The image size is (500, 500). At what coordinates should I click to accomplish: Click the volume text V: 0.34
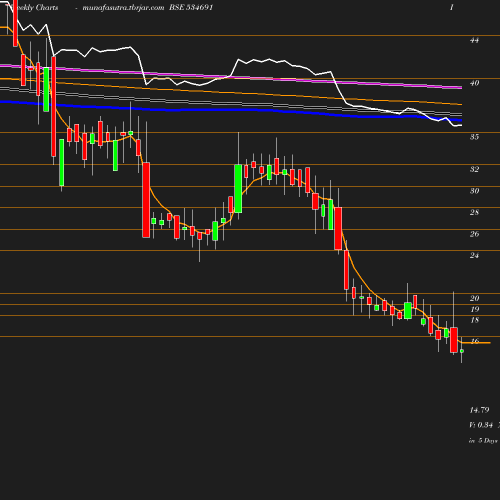click(x=481, y=425)
